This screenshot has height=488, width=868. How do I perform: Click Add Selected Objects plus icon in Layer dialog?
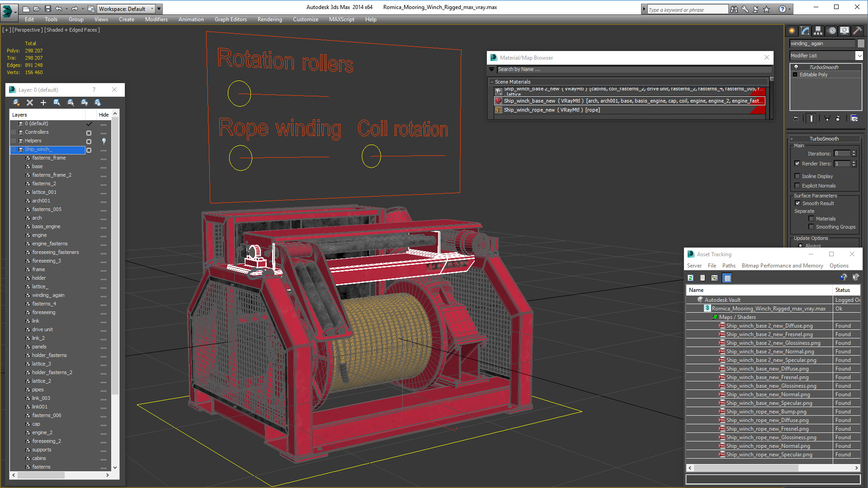(x=43, y=103)
